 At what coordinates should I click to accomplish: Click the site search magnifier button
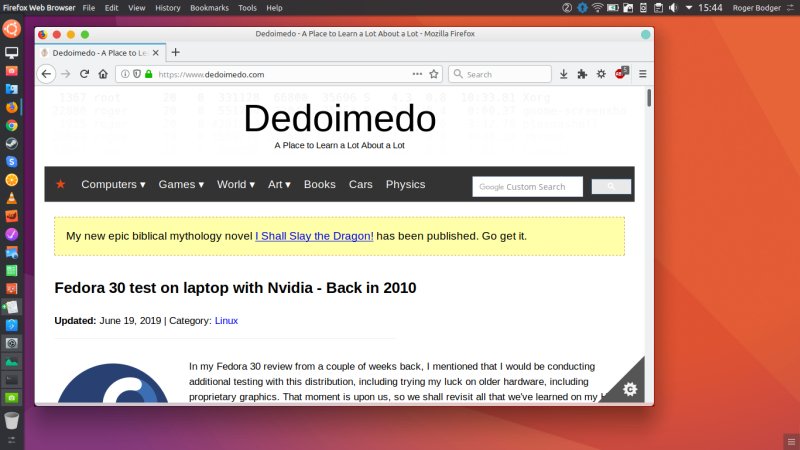(611, 187)
